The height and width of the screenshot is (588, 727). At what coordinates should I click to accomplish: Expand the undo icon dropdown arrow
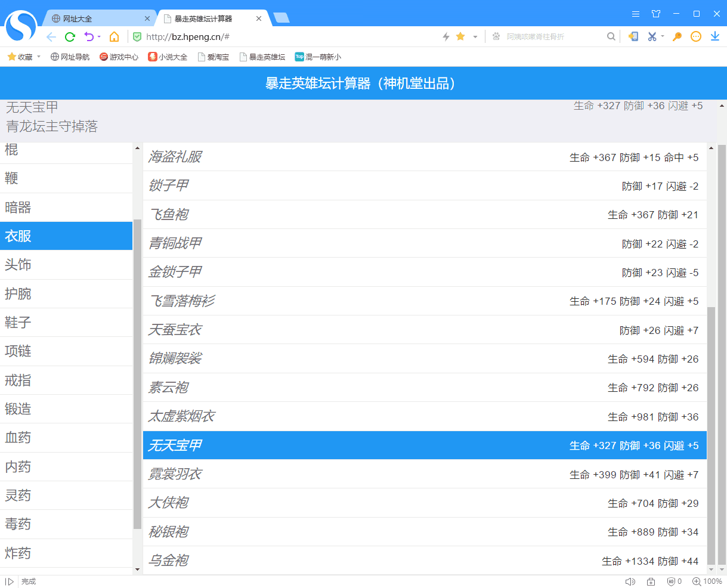(99, 37)
